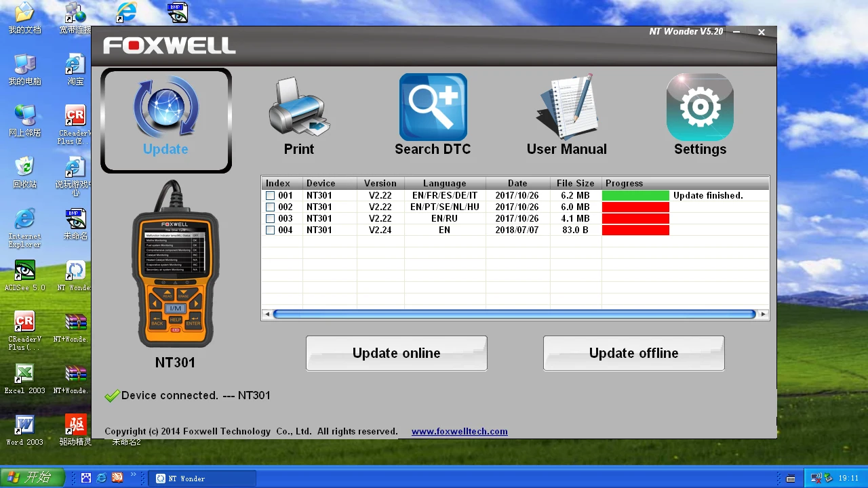868x488 pixels.
Task: Click the first quick launch icon beside Start
Action: (x=85, y=478)
